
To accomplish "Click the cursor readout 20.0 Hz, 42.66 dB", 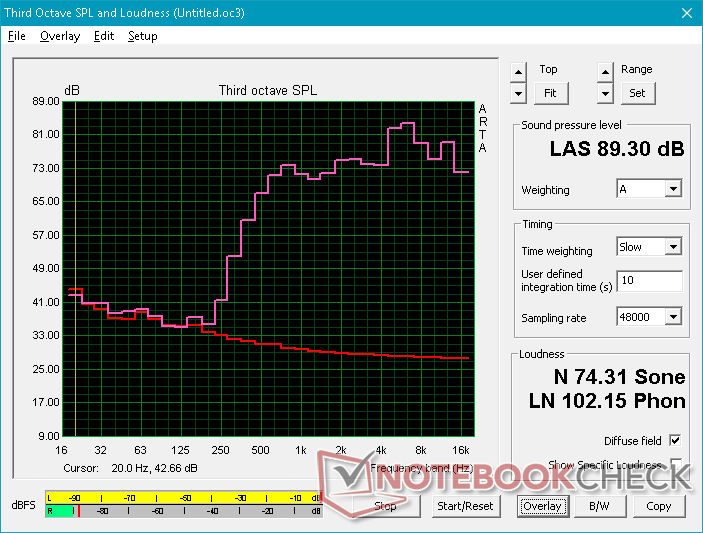I will 154,468.
